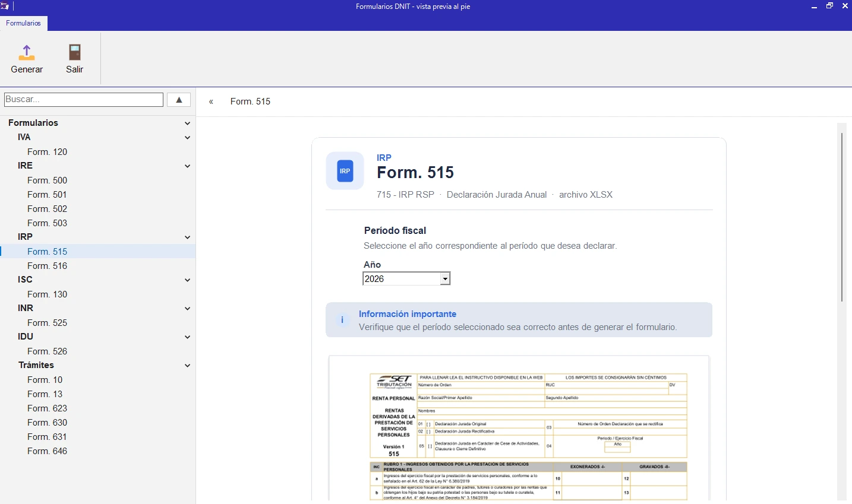Image resolution: width=852 pixels, height=504 pixels.
Task: Select Form. 501 in the tree
Action: click(47, 195)
